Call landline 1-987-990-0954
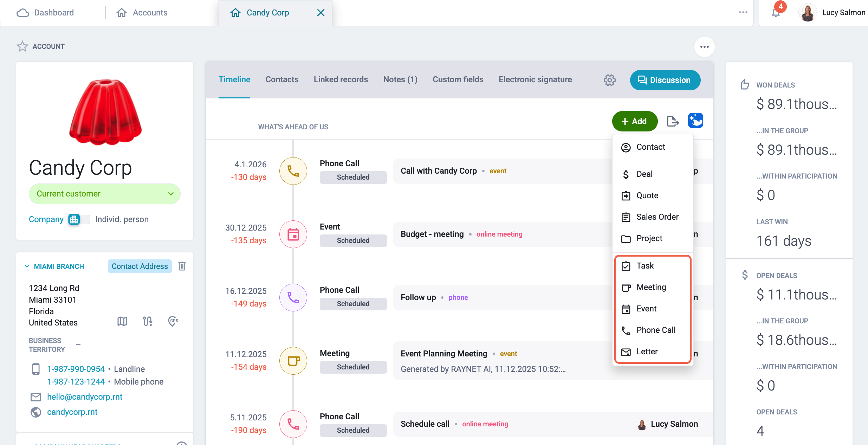 [x=76, y=369]
